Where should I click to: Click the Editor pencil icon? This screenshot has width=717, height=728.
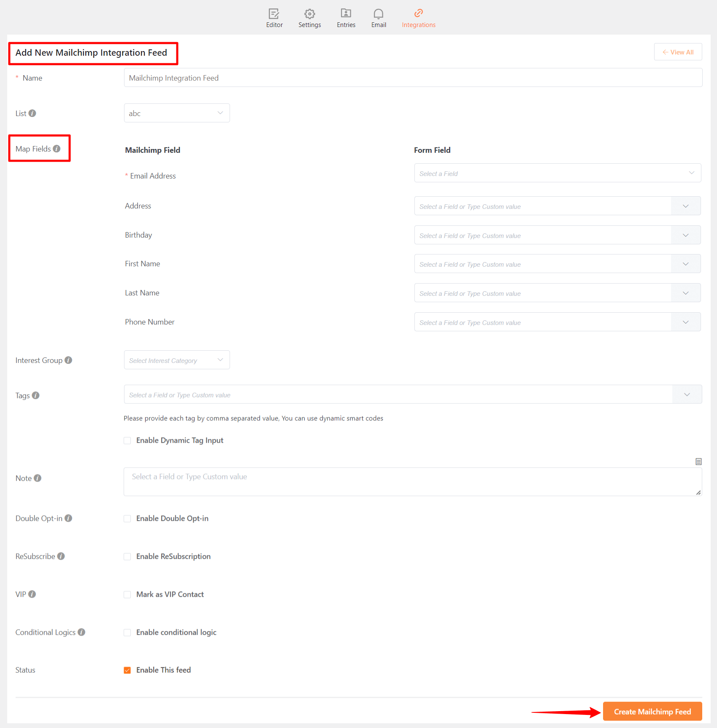(x=274, y=14)
